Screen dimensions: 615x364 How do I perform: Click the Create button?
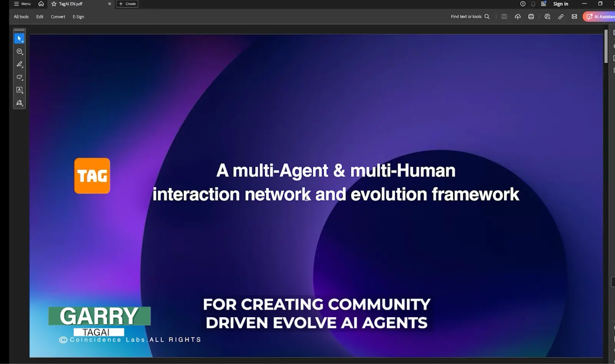coord(127,4)
